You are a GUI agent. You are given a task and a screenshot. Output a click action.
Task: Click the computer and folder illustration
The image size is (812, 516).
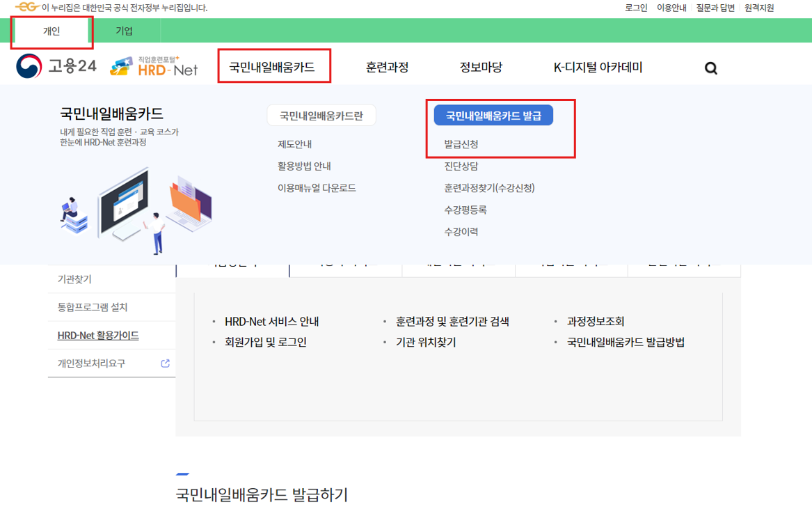coord(136,210)
